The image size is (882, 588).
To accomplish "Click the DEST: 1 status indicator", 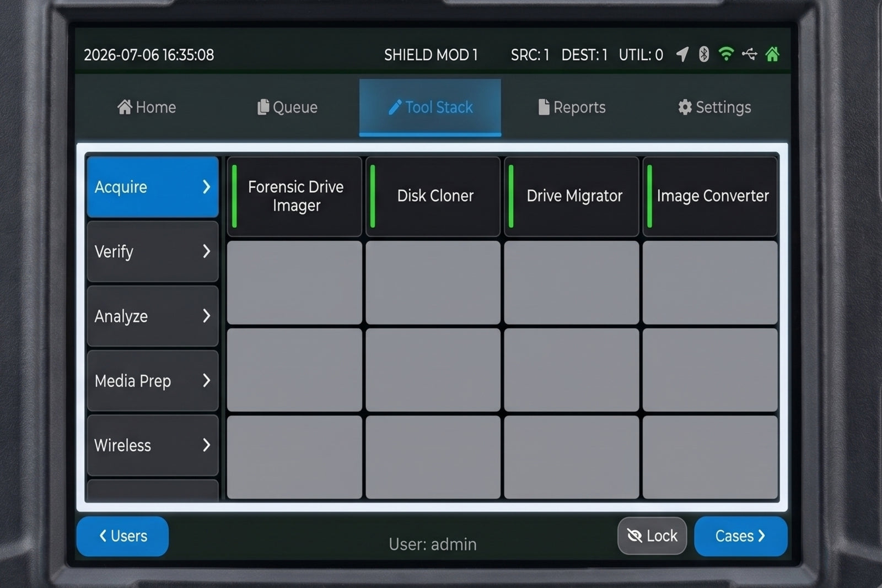I will click(x=584, y=55).
